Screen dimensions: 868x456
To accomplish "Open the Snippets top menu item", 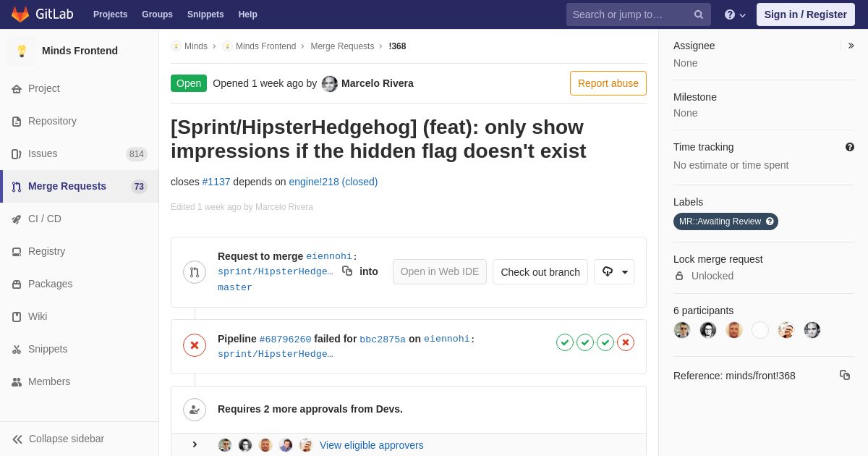I will tap(205, 14).
